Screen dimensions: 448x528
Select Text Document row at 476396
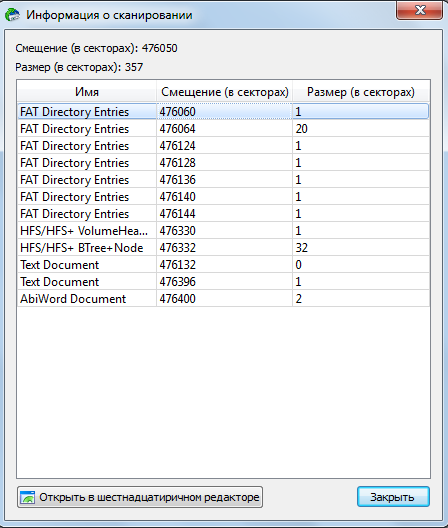point(223,282)
